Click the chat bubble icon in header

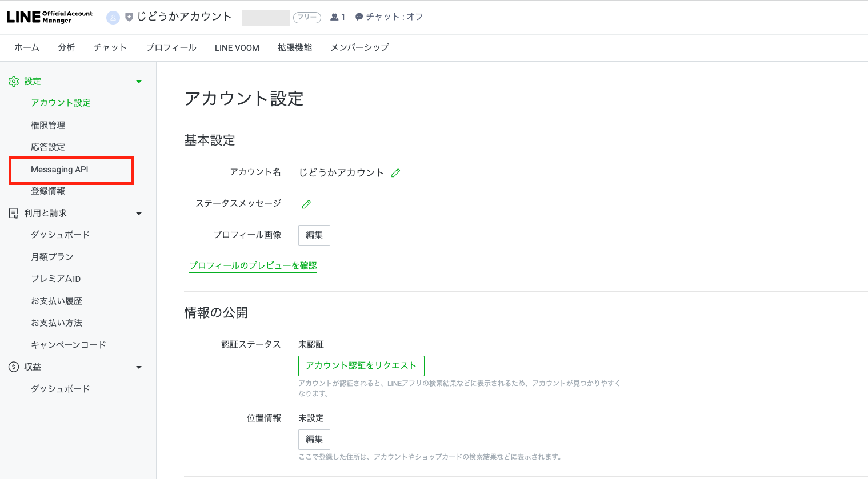[359, 17]
